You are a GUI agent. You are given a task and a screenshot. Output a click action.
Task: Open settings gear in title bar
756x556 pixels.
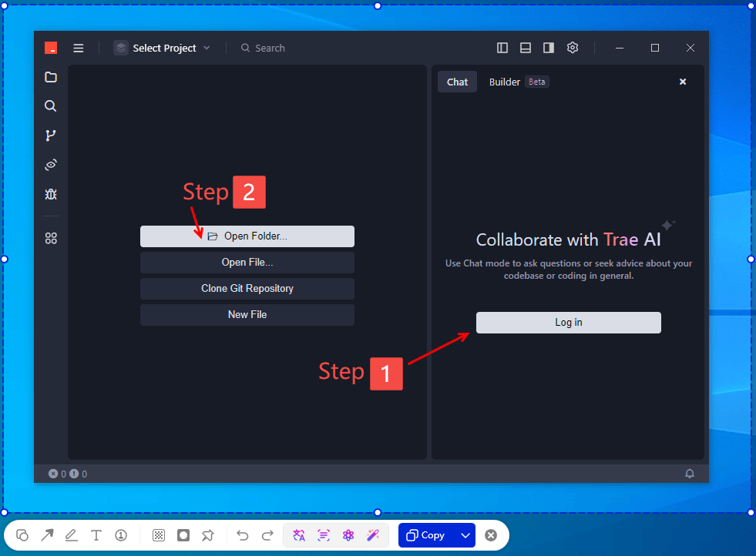pos(573,48)
